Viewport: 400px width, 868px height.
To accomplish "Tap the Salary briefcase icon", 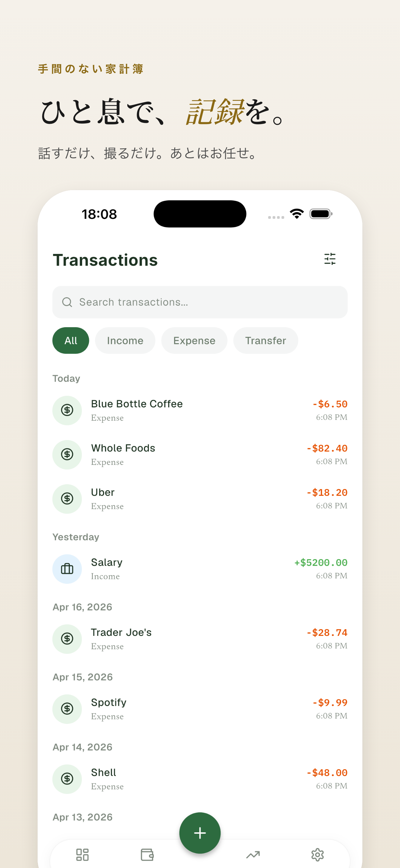I will pyautogui.click(x=67, y=569).
